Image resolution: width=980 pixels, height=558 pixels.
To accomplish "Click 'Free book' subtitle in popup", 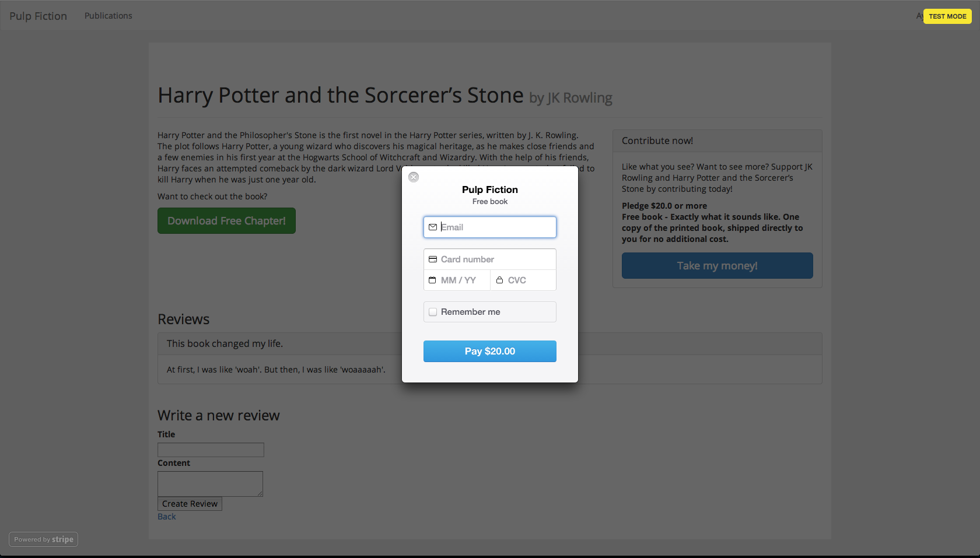I will click(490, 202).
